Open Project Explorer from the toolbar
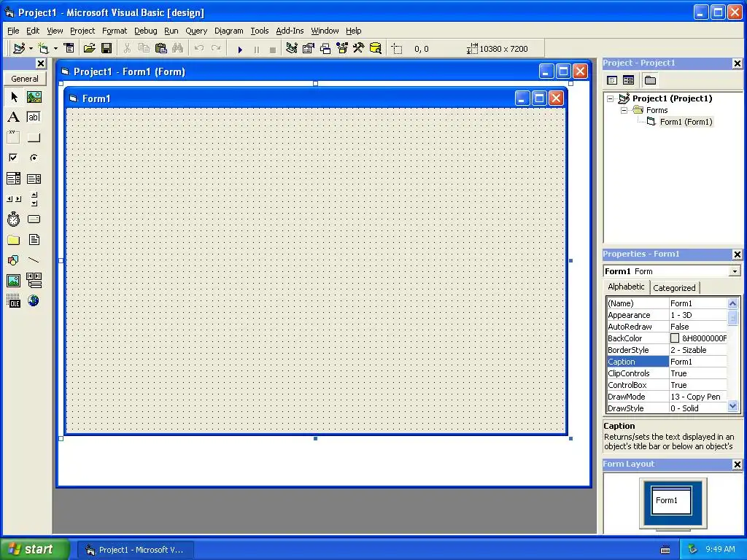 pyautogui.click(x=292, y=48)
